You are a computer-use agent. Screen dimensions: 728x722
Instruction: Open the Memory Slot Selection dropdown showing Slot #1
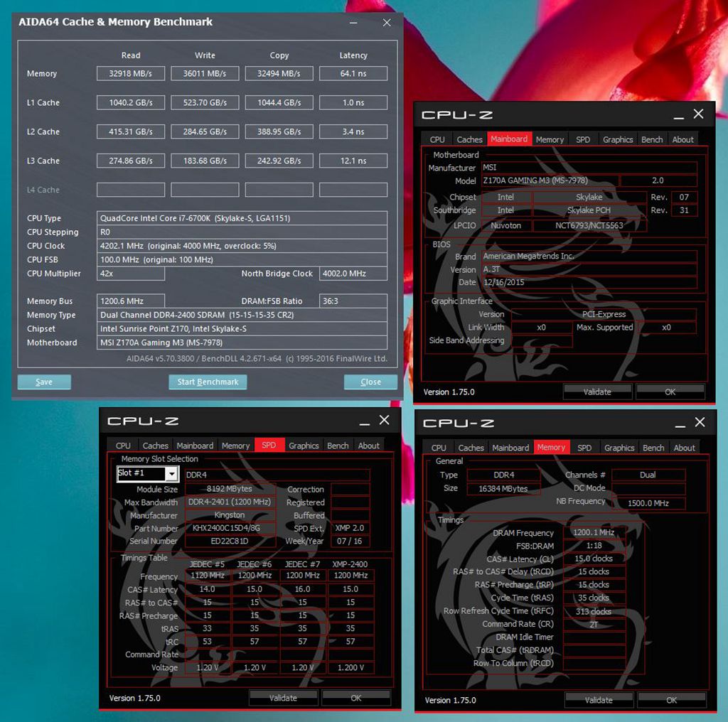(x=147, y=473)
